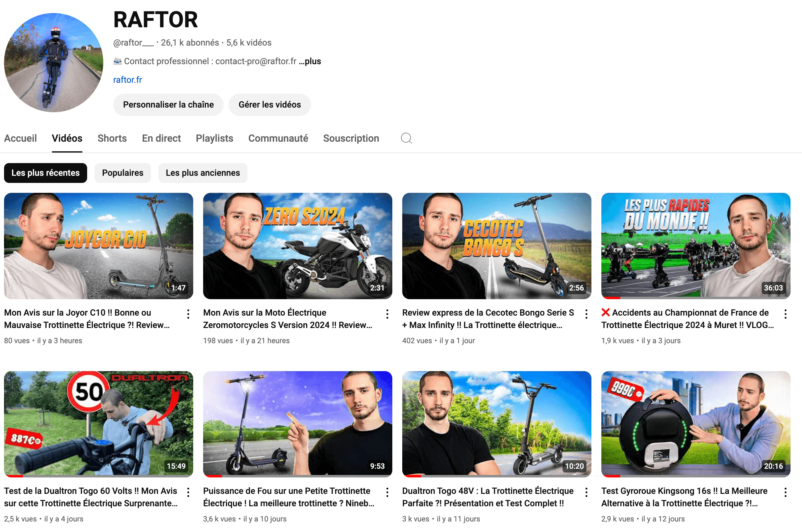Viewport: 802px width, 532px height.
Task: Open options menu for Zeromotorcycles S video
Action: tap(387, 314)
